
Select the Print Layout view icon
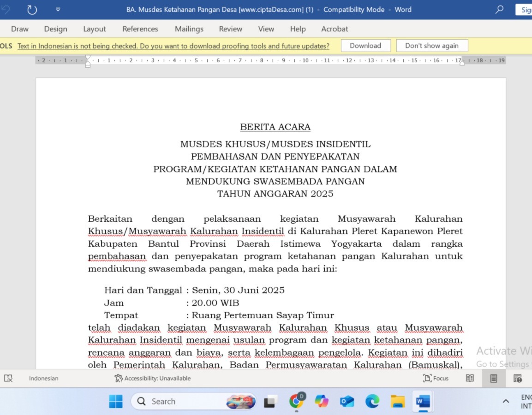494,378
